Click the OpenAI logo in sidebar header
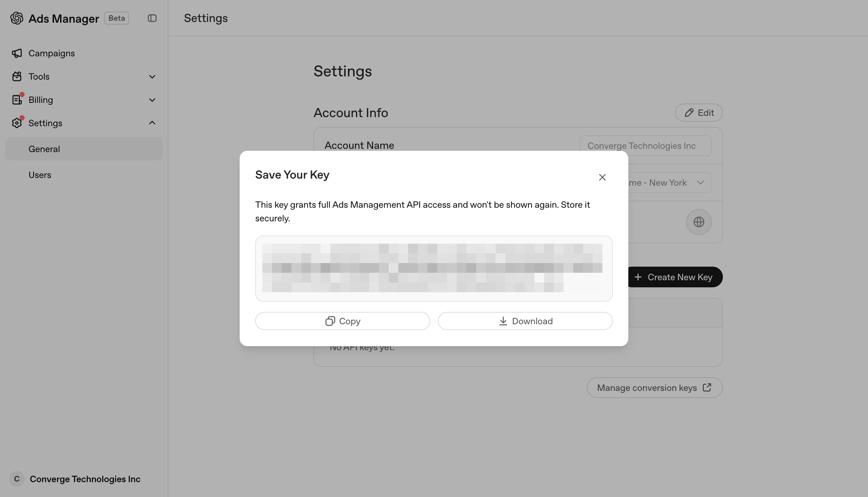The height and width of the screenshot is (497, 868). click(17, 18)
